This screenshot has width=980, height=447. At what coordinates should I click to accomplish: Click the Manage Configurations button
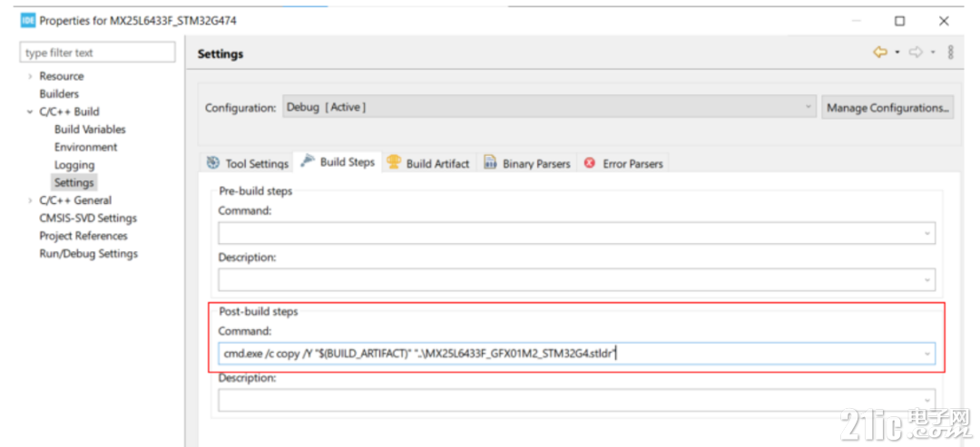(x=888, y=107)
